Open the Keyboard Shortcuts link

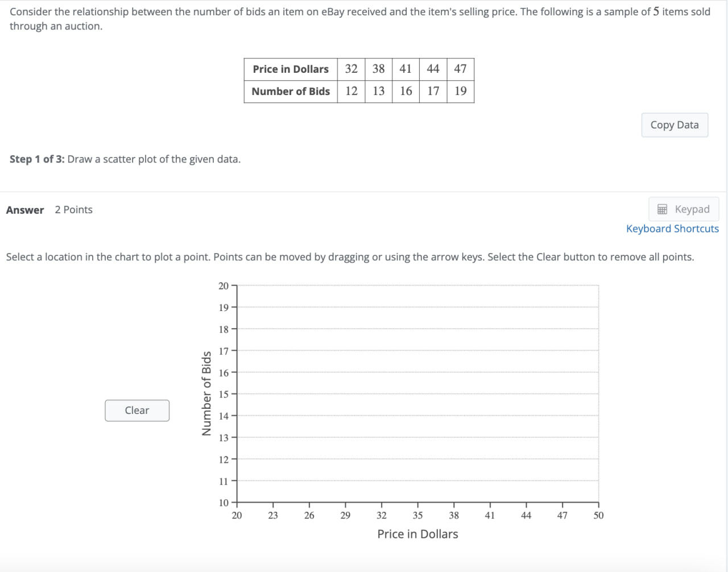[x=672, y=228]
